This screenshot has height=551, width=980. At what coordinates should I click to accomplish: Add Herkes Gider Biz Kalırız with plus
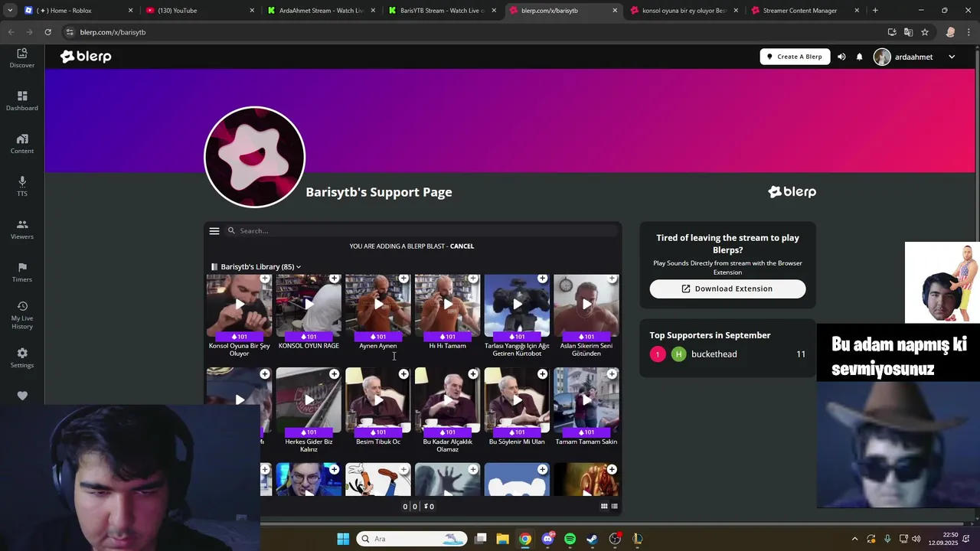pyautogui.click(x=334, y=373)
